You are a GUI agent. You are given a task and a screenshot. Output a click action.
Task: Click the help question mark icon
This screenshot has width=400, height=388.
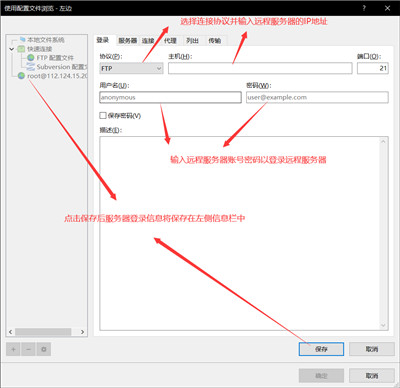click(364, 8)
